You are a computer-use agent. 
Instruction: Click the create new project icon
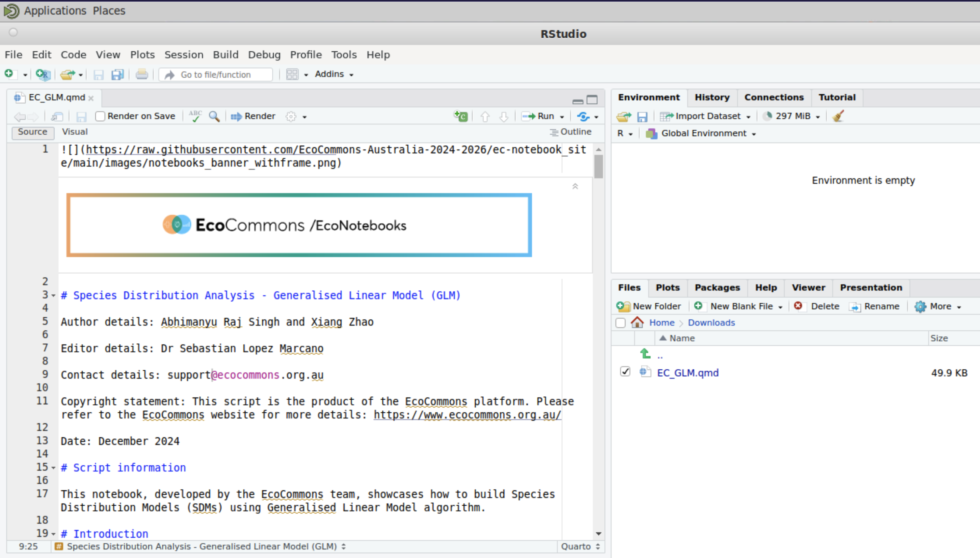click(x=43, y=74)
